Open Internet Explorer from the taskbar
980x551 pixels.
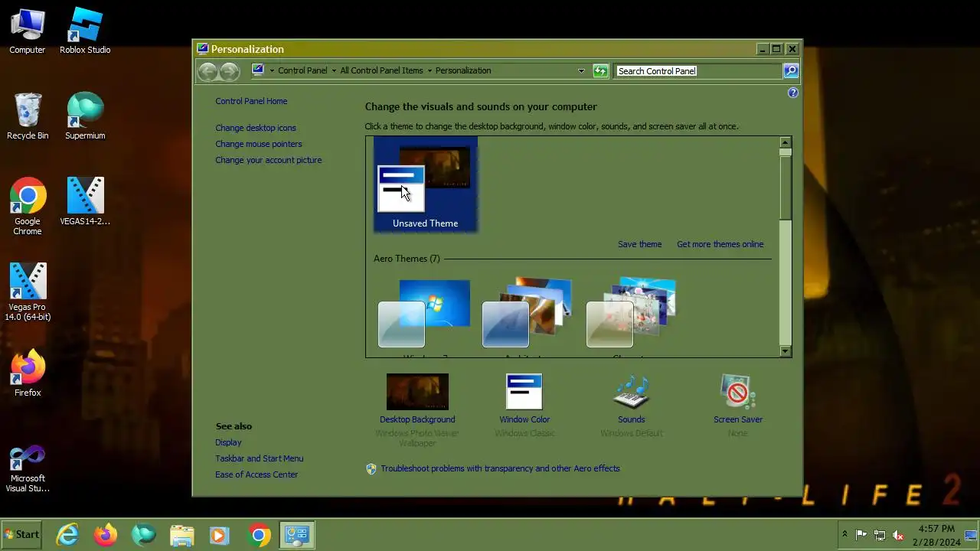[67, 535]
